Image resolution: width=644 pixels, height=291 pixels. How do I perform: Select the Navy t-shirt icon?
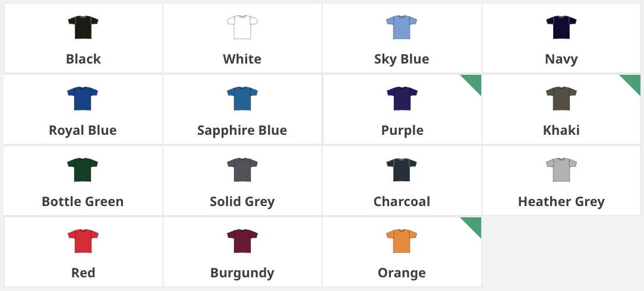tap(561, 27)
